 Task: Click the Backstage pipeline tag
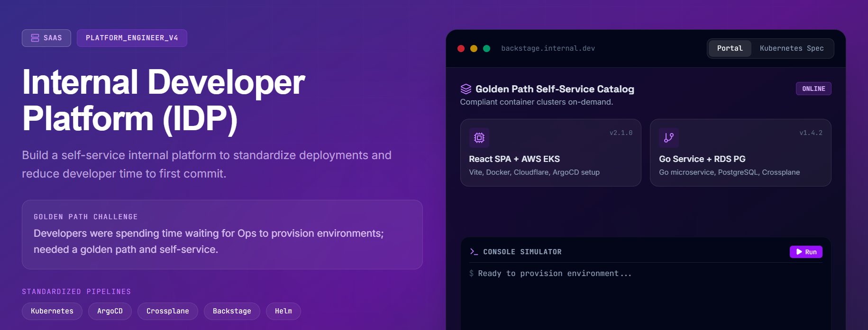tap(232, 311)
